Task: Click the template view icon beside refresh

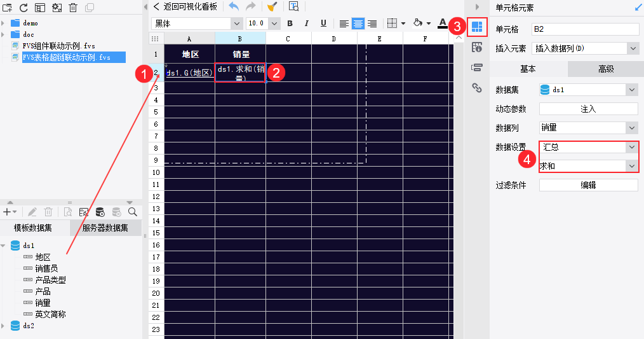Action: pos(40,8)
